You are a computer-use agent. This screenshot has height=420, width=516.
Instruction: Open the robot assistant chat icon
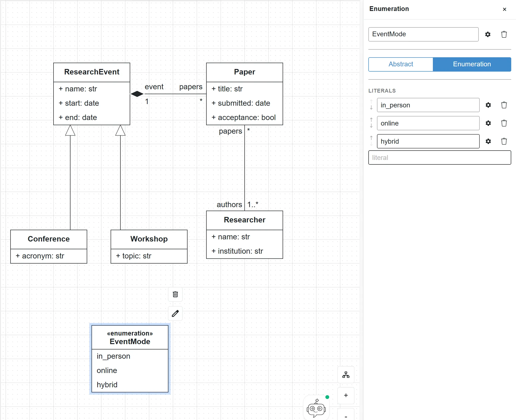click(x=316, y=408)
